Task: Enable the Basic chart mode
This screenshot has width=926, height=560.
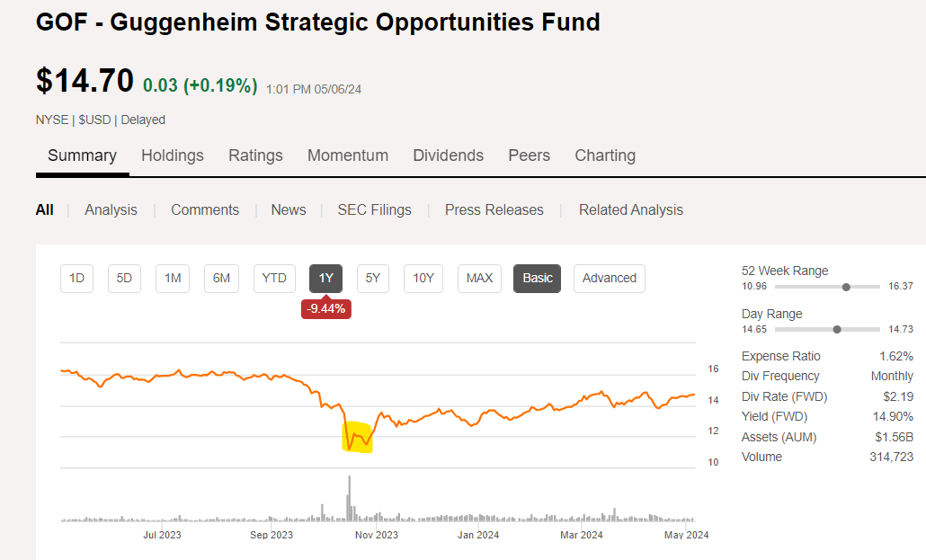Action: point(537,279)
